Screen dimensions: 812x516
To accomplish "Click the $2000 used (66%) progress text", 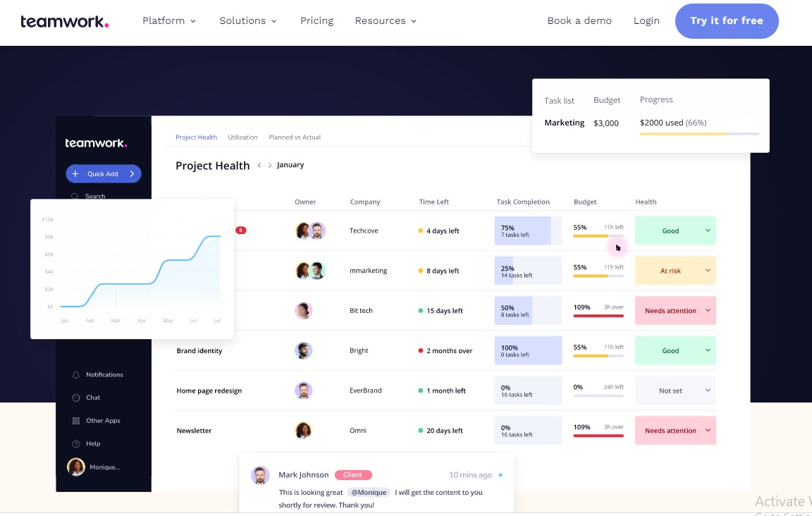I will (x=673, y=123).
